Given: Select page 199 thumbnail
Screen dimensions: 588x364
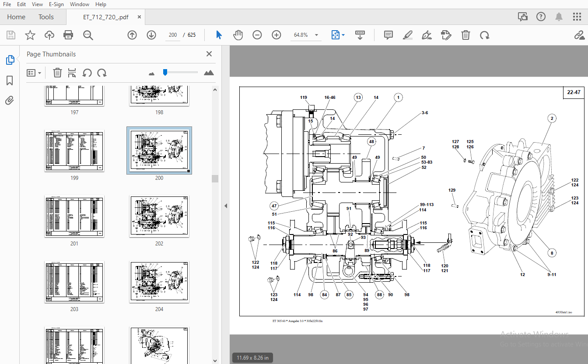Looking at the screenshot, I should (x=74, y=150).
